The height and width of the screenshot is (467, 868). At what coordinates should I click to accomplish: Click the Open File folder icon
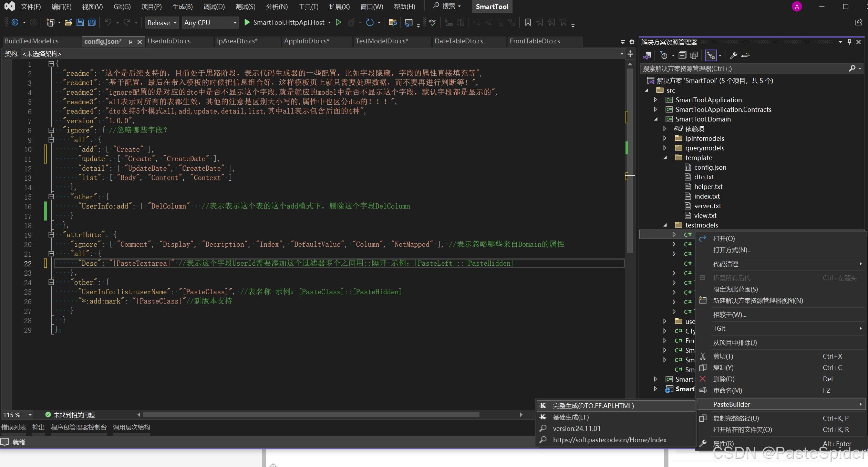click(68, 23)
